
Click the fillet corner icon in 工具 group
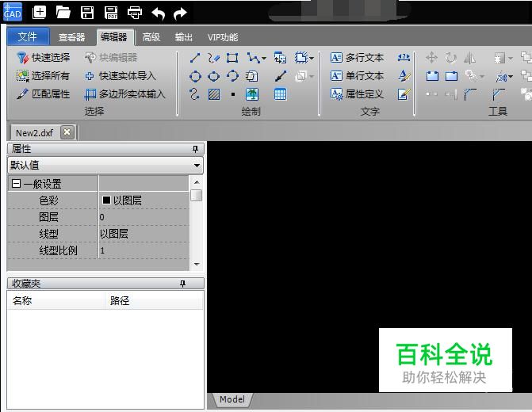[x=470, y=94]
